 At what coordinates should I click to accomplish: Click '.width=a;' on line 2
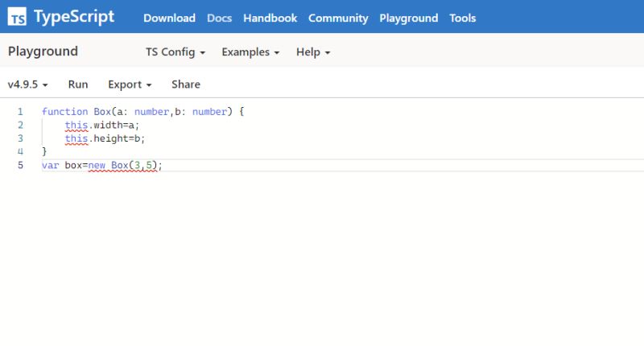pos(114,126)
